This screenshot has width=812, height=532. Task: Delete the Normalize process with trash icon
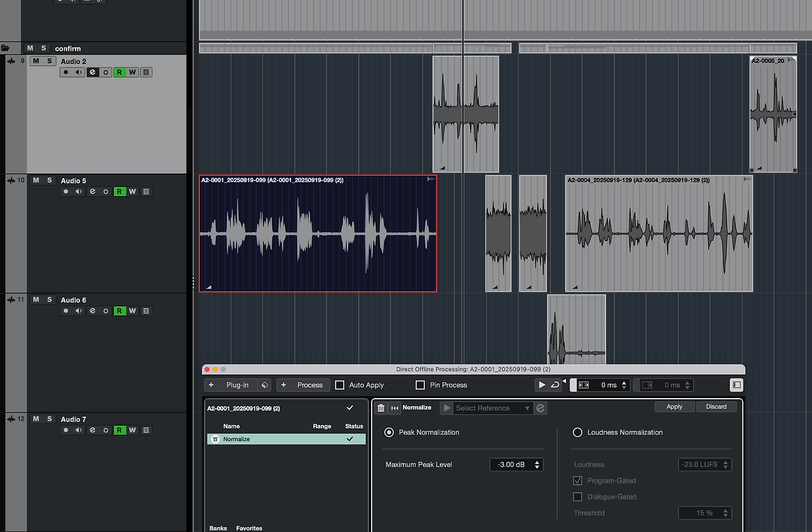pos(381,408)
